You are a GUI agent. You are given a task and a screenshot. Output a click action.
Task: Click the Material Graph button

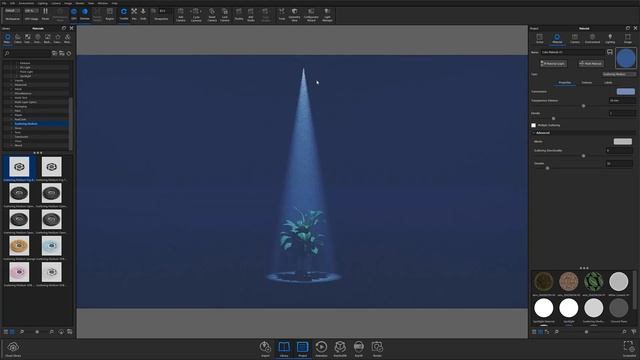553,64
